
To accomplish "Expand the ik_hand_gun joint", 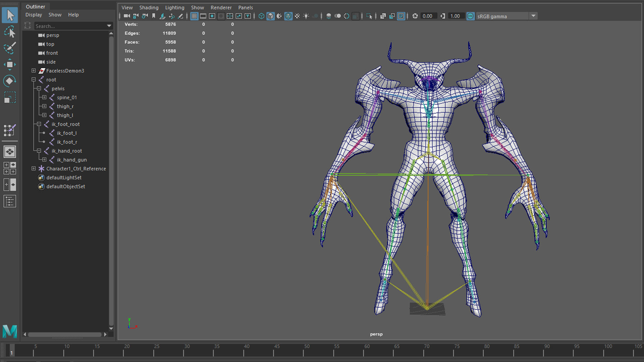I will 44,160.
